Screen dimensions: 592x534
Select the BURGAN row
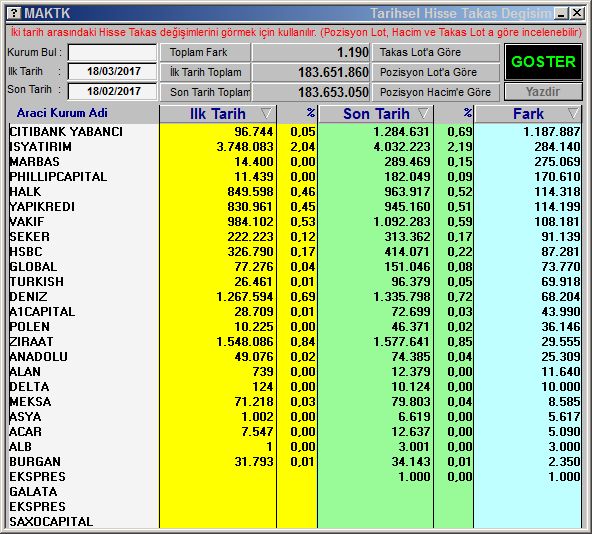pyautogui.click(x=295, y=461)
